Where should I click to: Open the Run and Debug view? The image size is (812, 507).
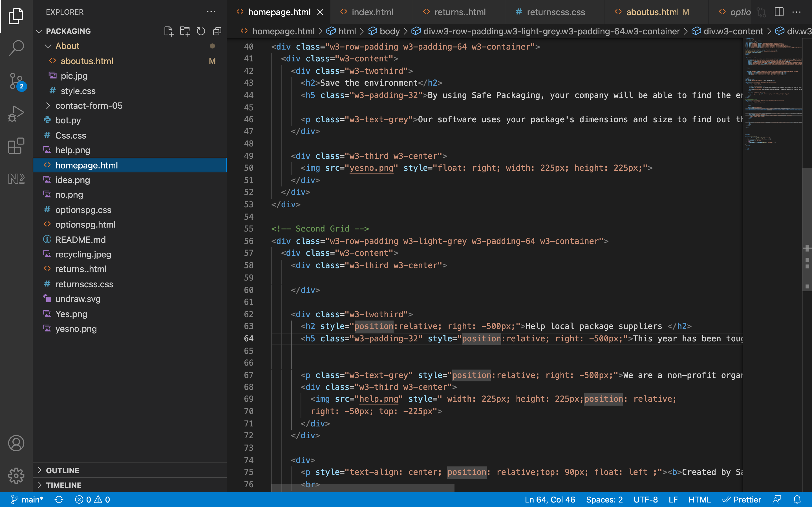[16, 113]
